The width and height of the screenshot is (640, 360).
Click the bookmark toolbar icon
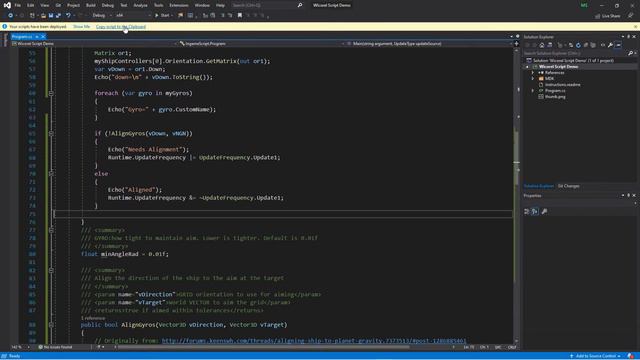pos(240,16)
